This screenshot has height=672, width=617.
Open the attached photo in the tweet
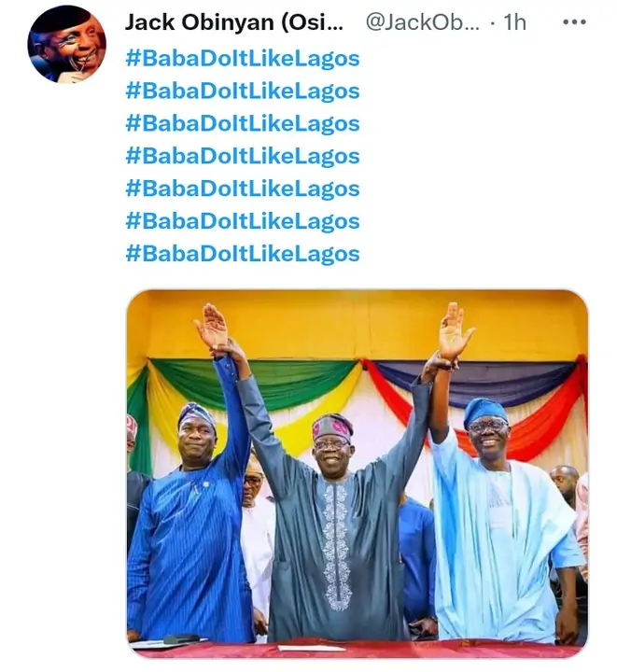coord(357,473)
